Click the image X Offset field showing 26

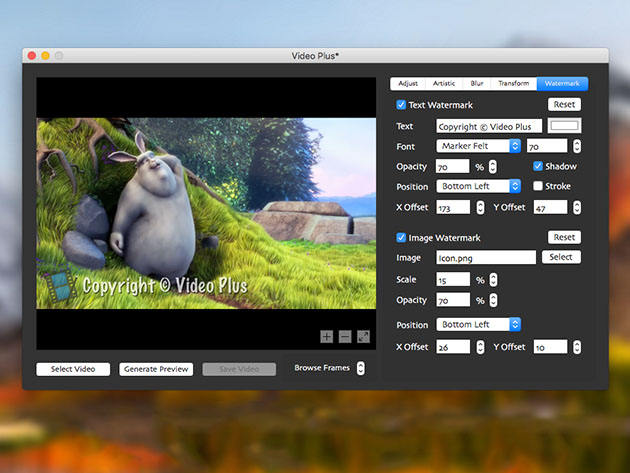tap(453, 347)
